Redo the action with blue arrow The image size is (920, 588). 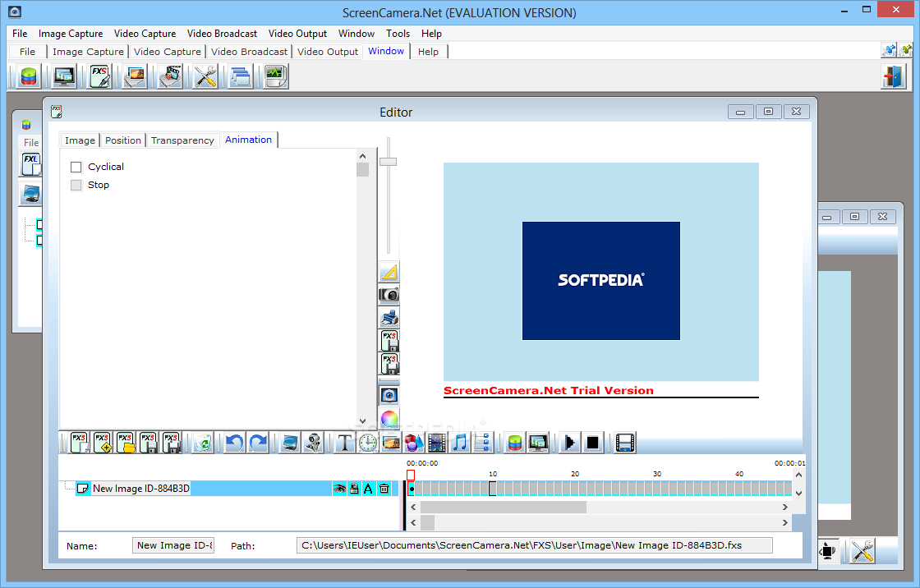tap(258, 443)
